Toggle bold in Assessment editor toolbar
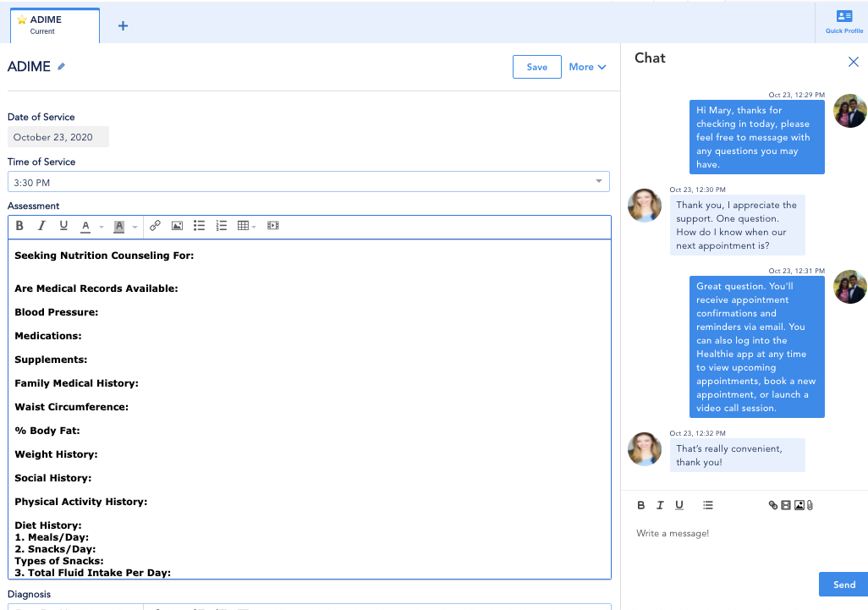The height and width of the screenshot is (610, 868). click(x=19, y=226)
